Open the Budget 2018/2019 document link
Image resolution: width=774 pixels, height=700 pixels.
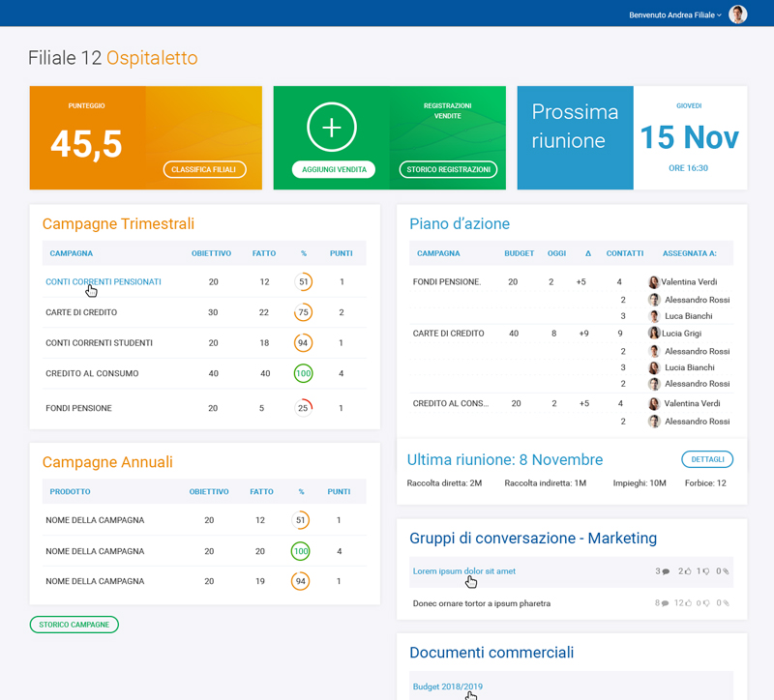click(x=448, y=686)
